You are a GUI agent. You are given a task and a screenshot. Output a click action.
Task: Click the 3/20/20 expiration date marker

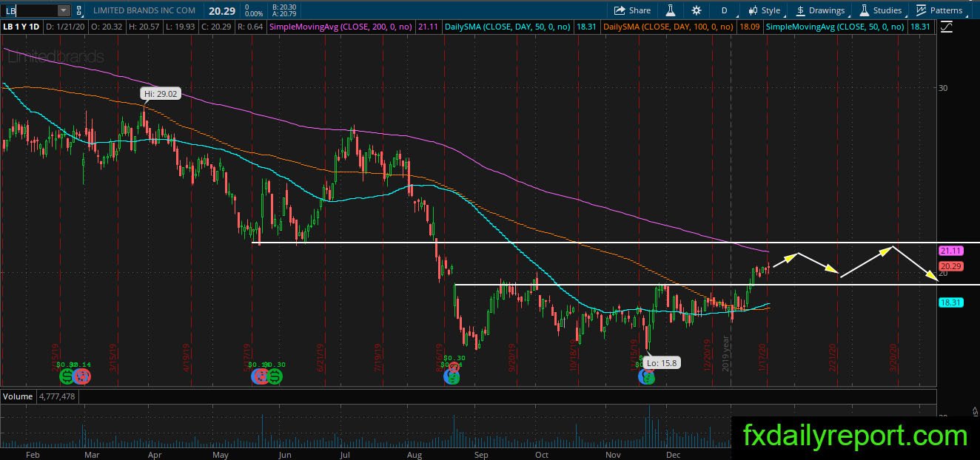(892, 356)
